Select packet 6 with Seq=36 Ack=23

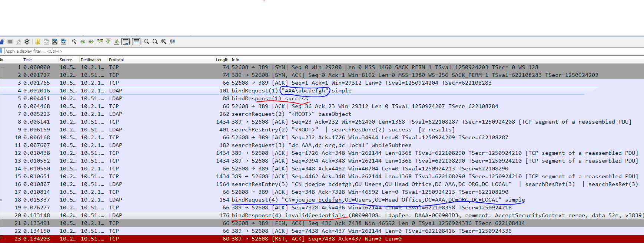click(322, 106)
